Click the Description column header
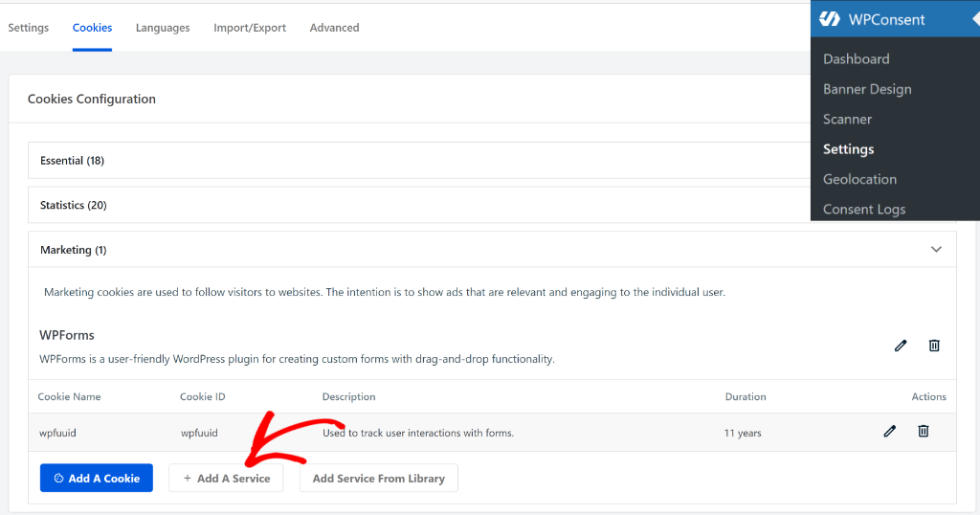980x515 pixels. click(348, 397)
